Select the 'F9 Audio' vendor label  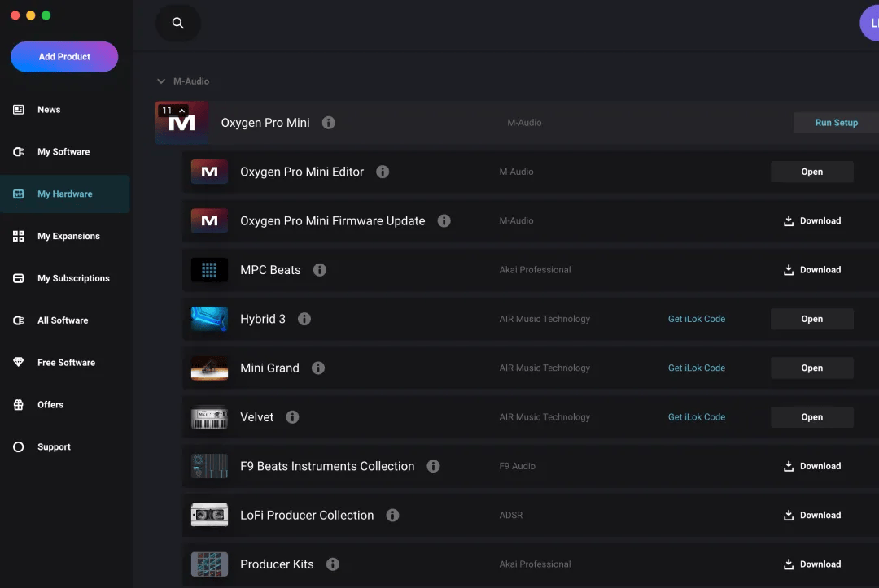[517, 466]
